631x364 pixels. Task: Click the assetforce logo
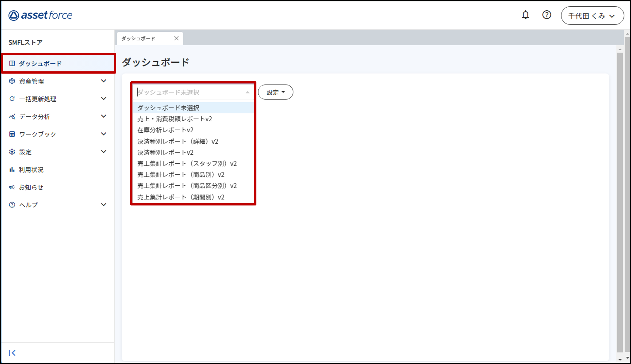(x=40, y=15)
